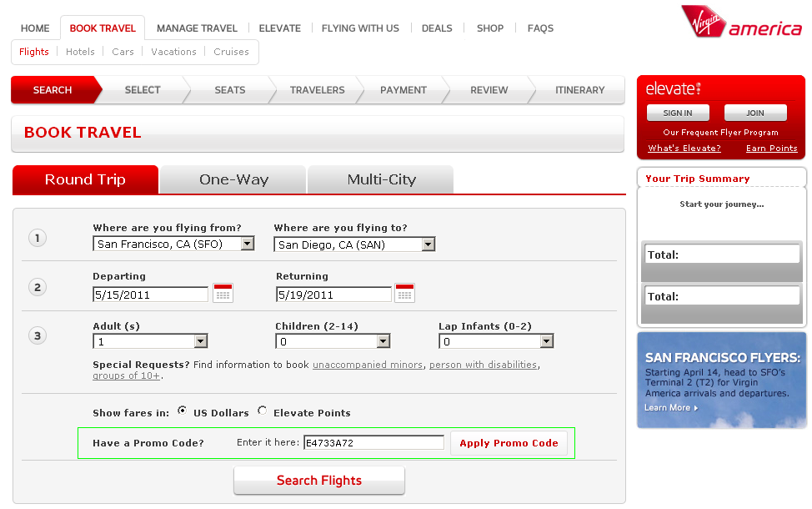
Task: Click the Returning date input field
Action: tap(333, 295)
